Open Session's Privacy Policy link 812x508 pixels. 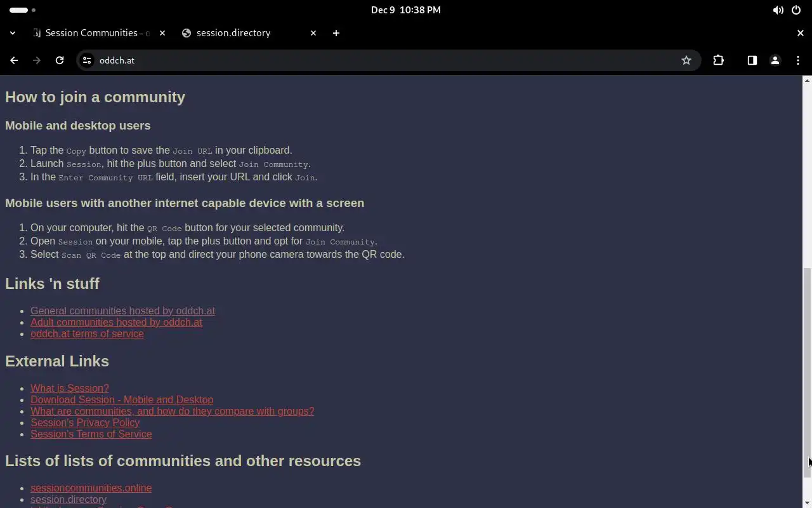pyautogui.click(x=85, y=422)
